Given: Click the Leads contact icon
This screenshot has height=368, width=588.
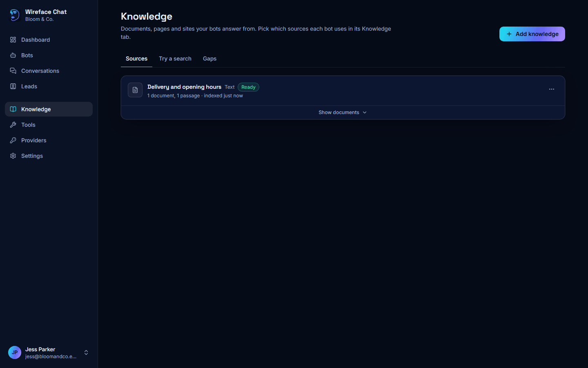Looking at the screenshot, I should [x=13, y=86].
